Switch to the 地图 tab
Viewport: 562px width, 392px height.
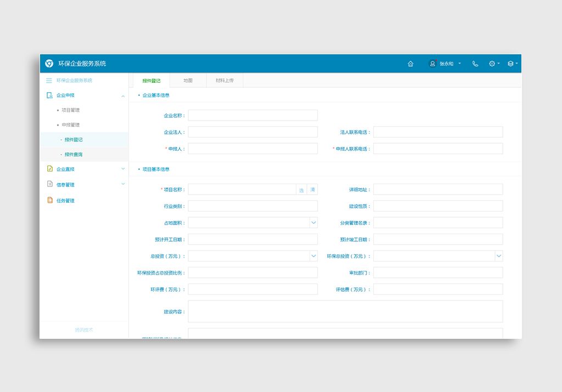click(x=188, y=81)
